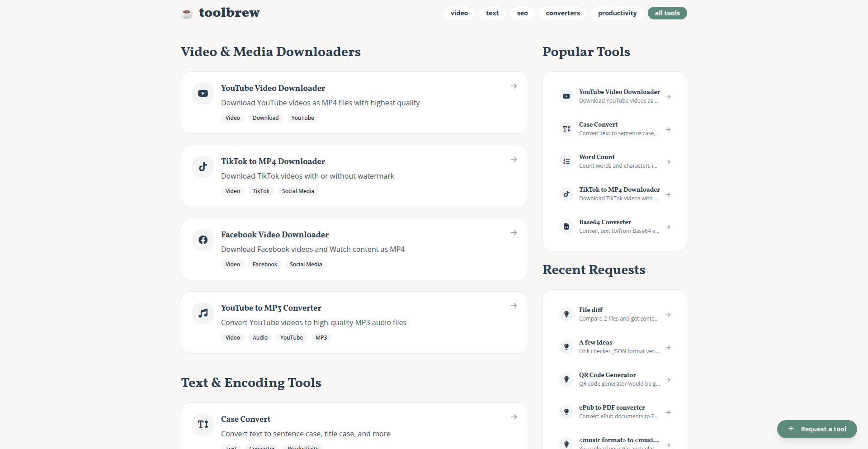Click arrow on Facebook Video Downloader card
Viewport: 868px width, 449px height.
tap(514, 232)
